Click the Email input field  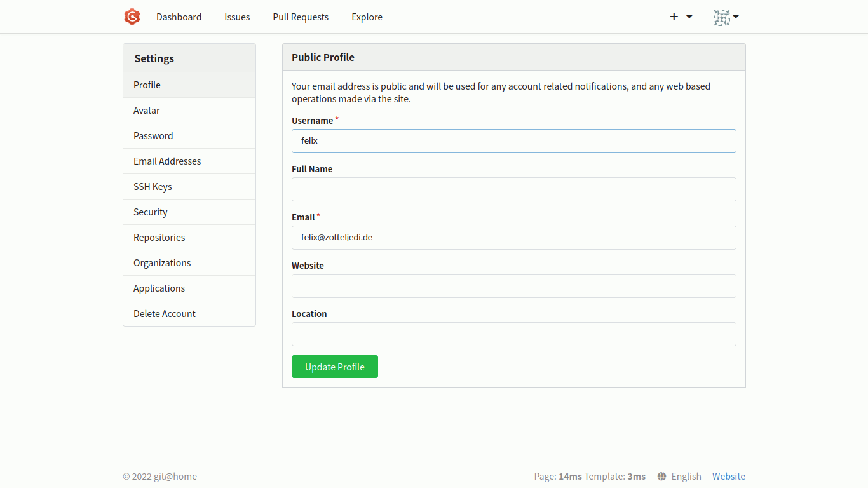tap(513, 238)
